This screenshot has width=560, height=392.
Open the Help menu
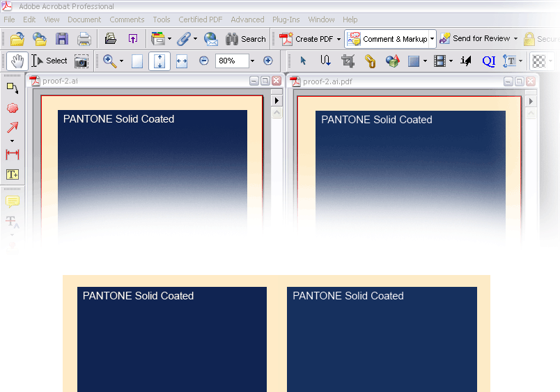pos(350,19)
